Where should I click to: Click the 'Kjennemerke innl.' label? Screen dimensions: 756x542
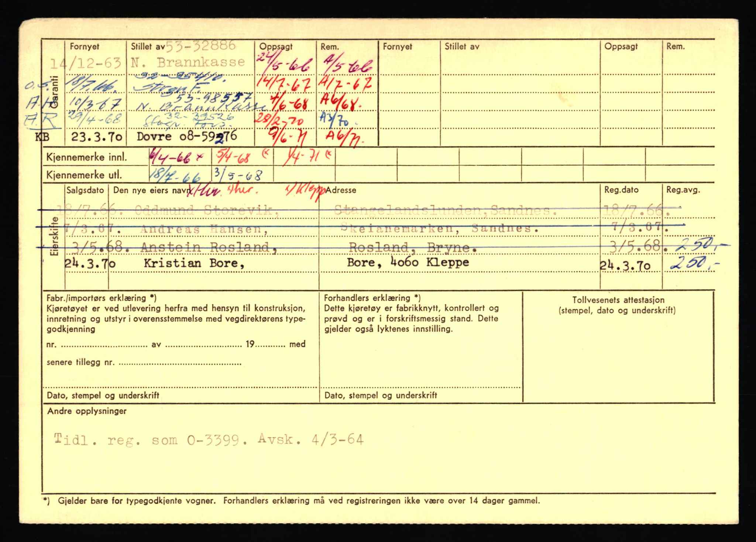(86, 158)
